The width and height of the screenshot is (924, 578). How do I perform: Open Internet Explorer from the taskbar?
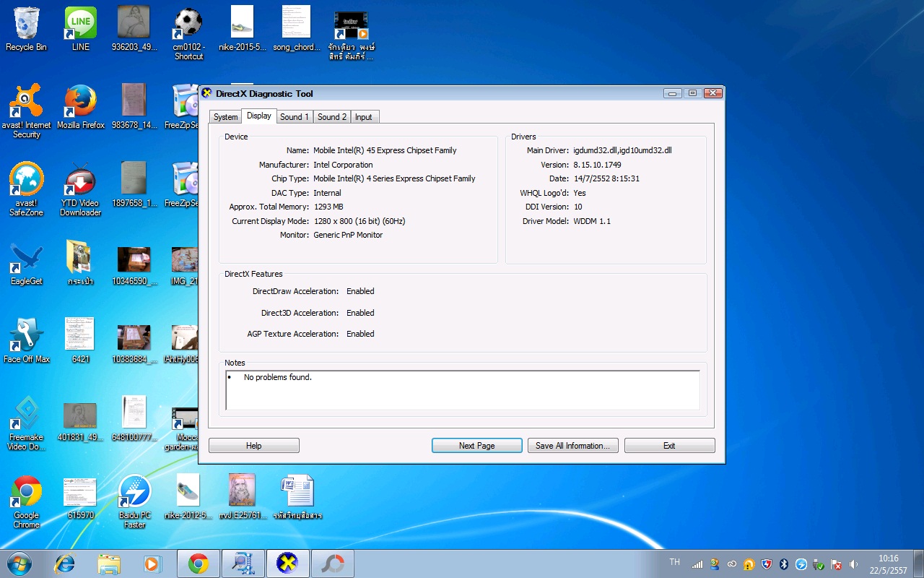[x=65, y=564]
